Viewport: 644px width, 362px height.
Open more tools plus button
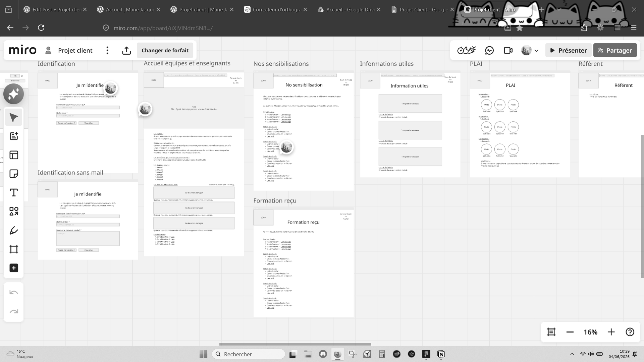pyautogui.click(x=14, y=268)
